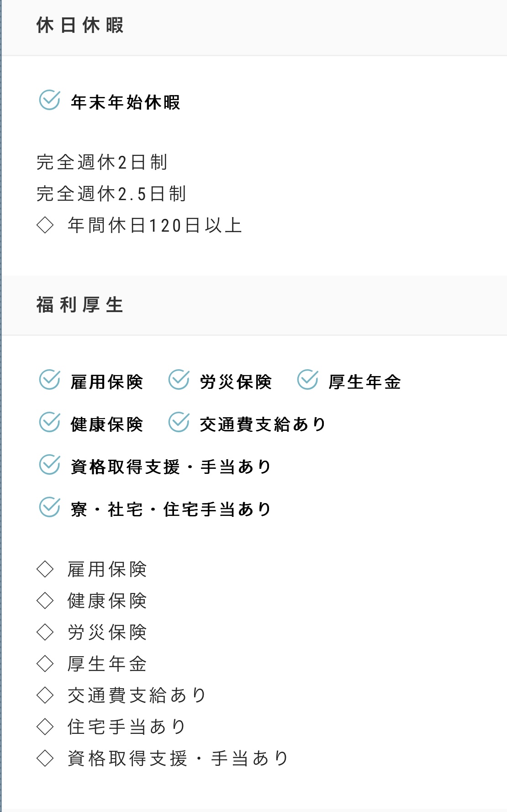Image resolution: width=507 pixels, height=812 pixels.
Task: Click the 年間休日120日以上 list text
Action: coord(155,225)
